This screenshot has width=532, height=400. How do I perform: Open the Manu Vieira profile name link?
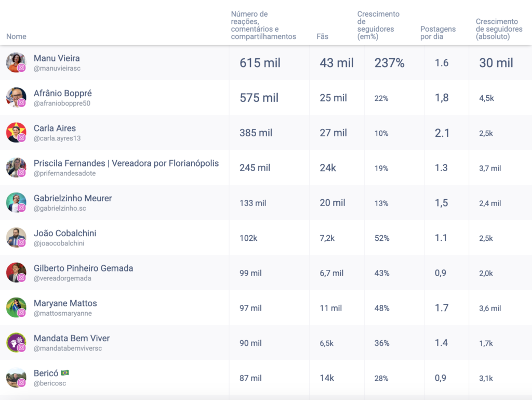[57, 58]
